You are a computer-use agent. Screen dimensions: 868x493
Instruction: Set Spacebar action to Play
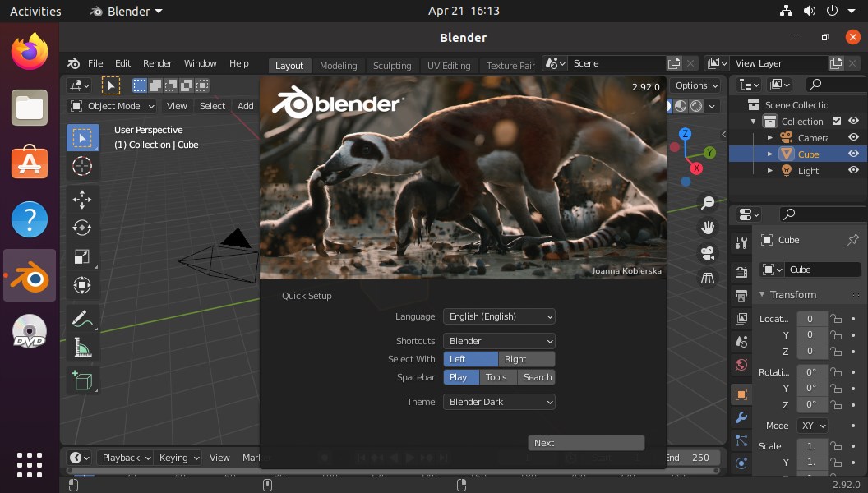point(461,377)
